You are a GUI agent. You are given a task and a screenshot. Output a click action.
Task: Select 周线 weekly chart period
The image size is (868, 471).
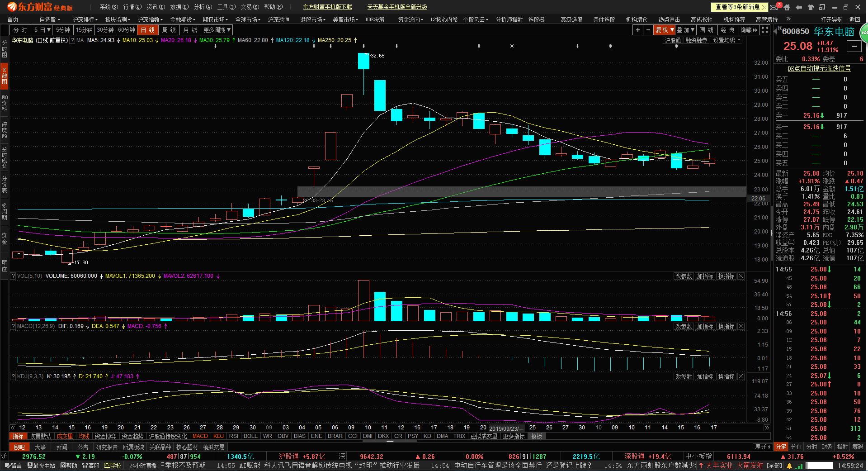[x=169, y=30]
